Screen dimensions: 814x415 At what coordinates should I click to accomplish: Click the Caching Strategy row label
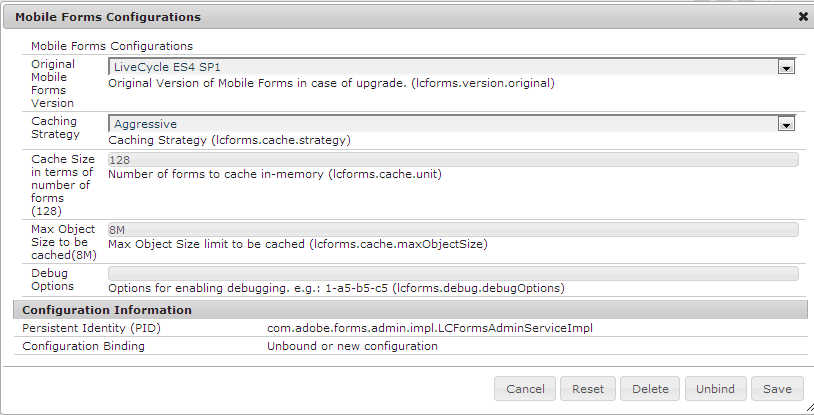pos(54,127)
